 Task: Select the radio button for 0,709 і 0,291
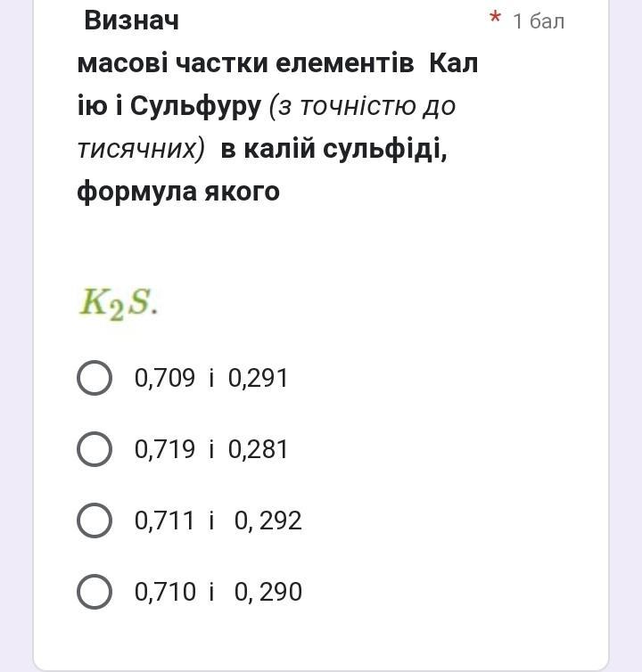tap(95, 378)
